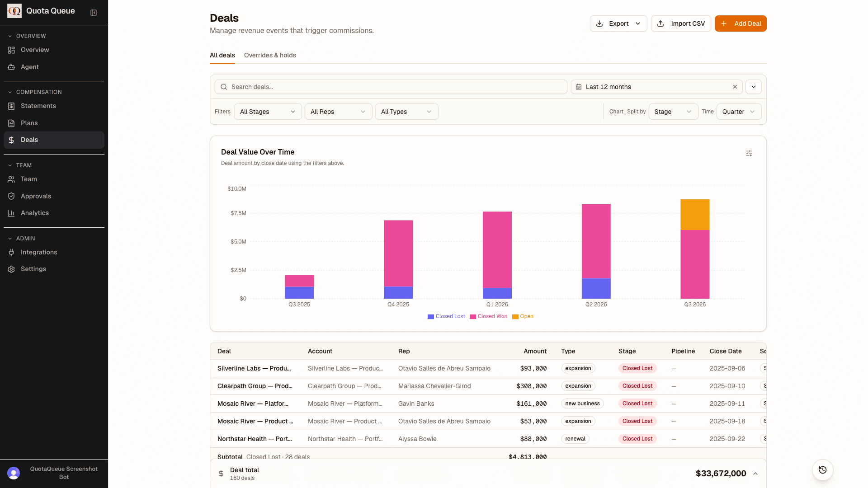Click the Quota Queue logo icon
The image size is (868, 488).
click(14, 11)
